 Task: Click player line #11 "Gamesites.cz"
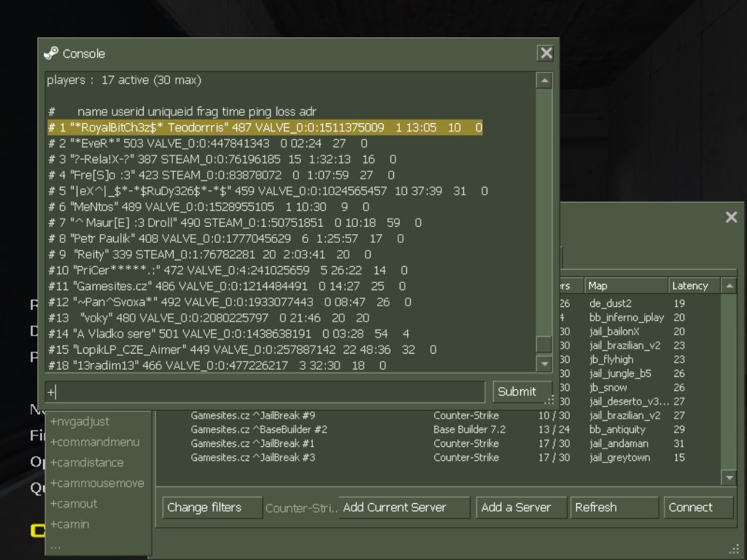(x=227, y=286)
